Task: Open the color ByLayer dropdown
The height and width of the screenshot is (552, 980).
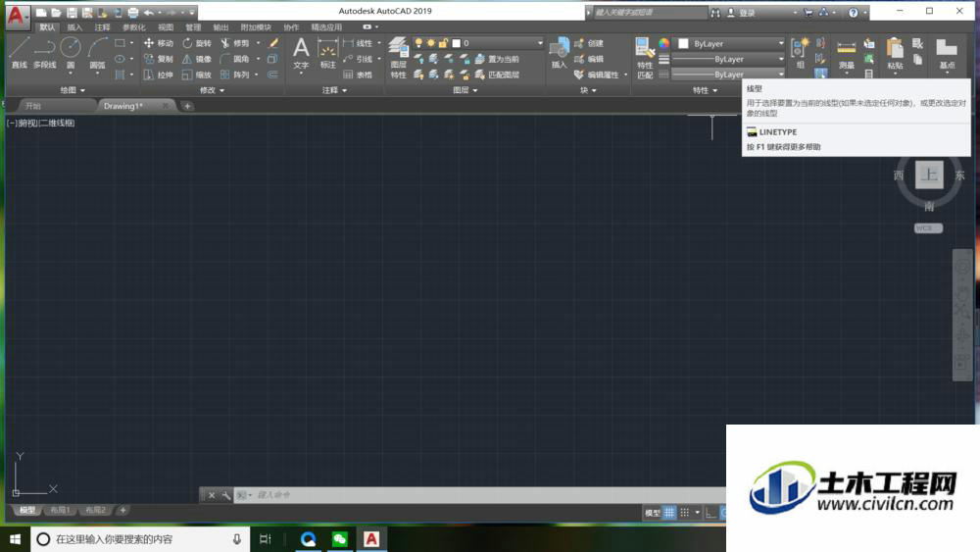Action: click(x=729, y=44)
